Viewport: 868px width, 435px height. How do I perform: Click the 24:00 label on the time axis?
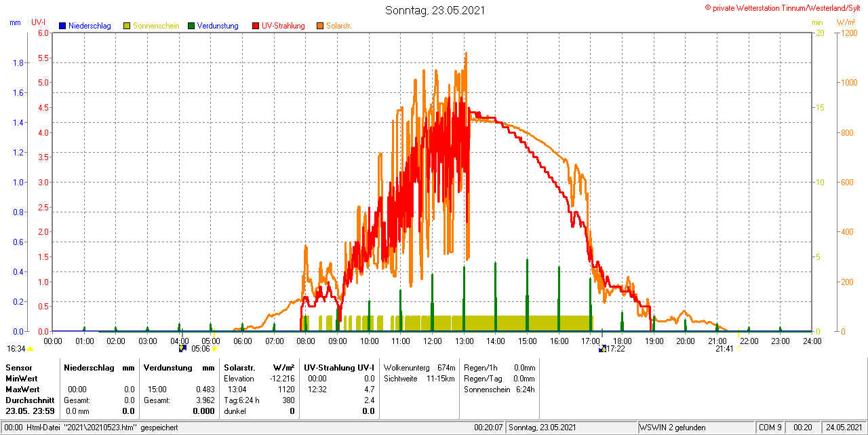(x=812, y=341)
